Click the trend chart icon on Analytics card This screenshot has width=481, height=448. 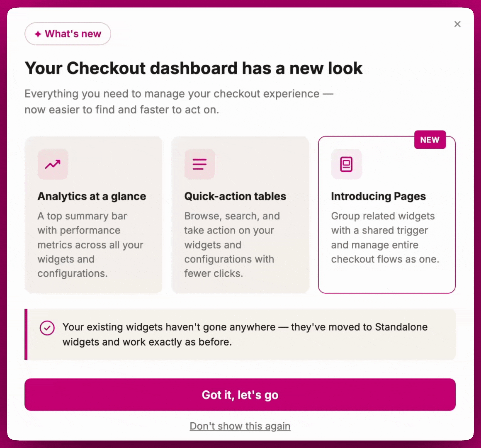coord(53,164)
